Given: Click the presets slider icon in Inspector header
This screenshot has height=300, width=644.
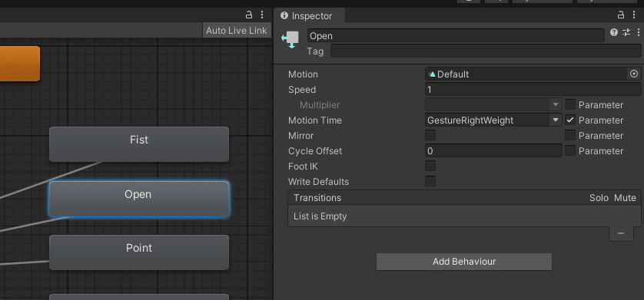Looking at the screenshot, I should [626, 32].
